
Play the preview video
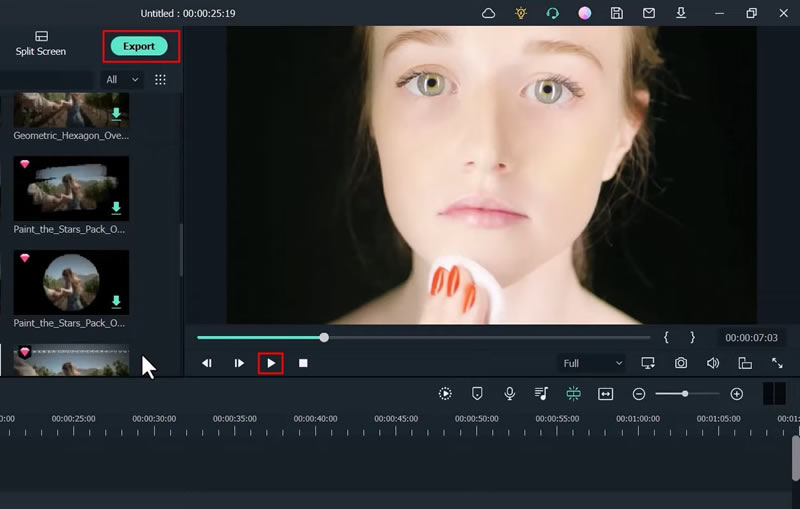271,363
